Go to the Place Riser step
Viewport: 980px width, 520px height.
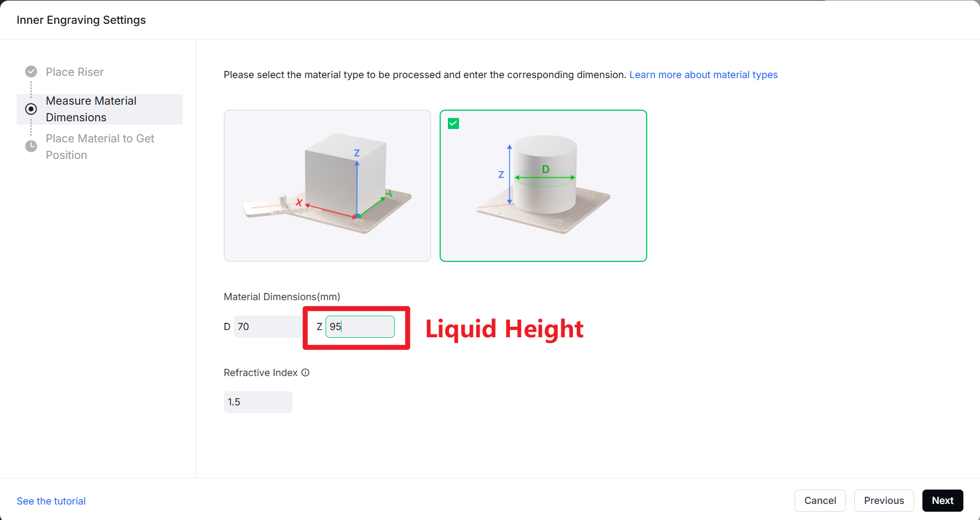point(75,72)
